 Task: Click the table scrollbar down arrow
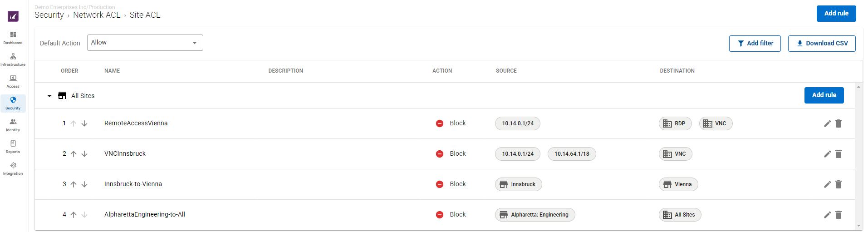858,226
